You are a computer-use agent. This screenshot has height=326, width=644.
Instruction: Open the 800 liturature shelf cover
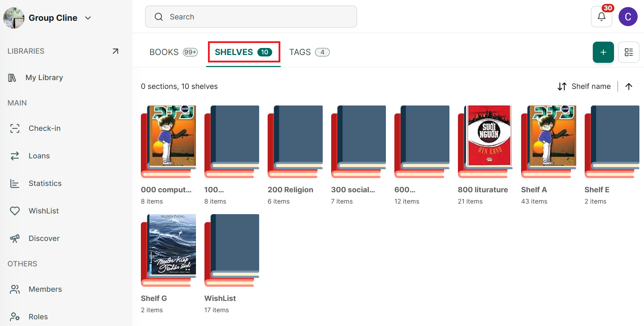click(x=485, y=142)
